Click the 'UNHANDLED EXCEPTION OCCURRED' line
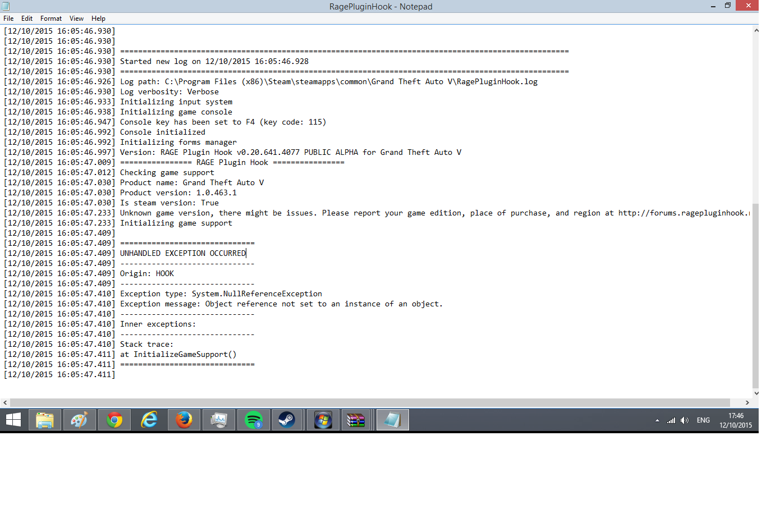 click(183, 254)
